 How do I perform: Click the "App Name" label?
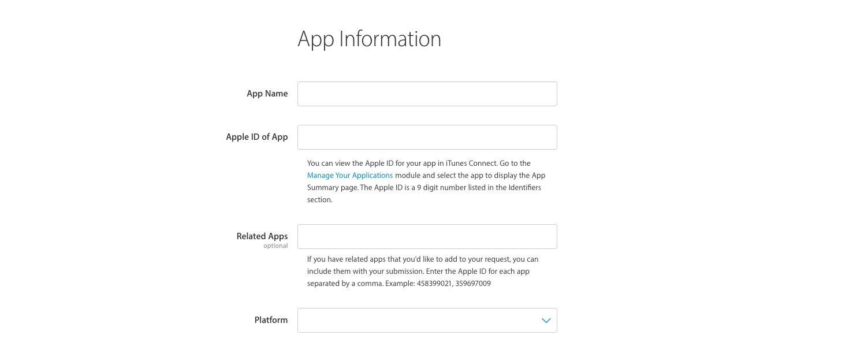(x=267, y=94)
